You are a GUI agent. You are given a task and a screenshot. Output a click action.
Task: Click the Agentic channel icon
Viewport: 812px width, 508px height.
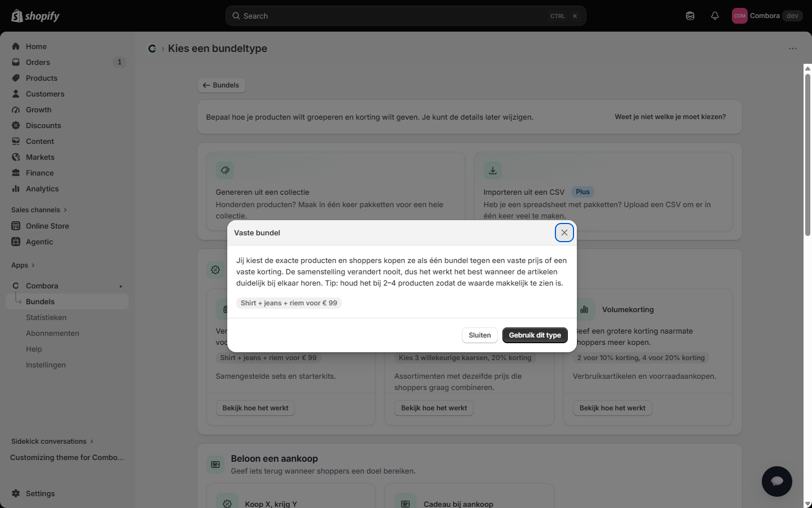point(16,242)
